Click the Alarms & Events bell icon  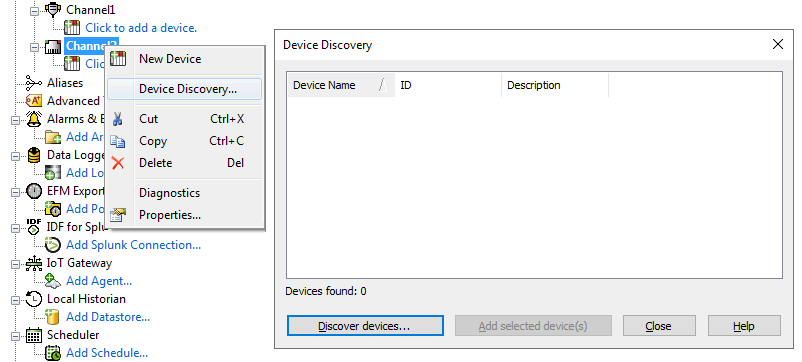tap(34, 119)
